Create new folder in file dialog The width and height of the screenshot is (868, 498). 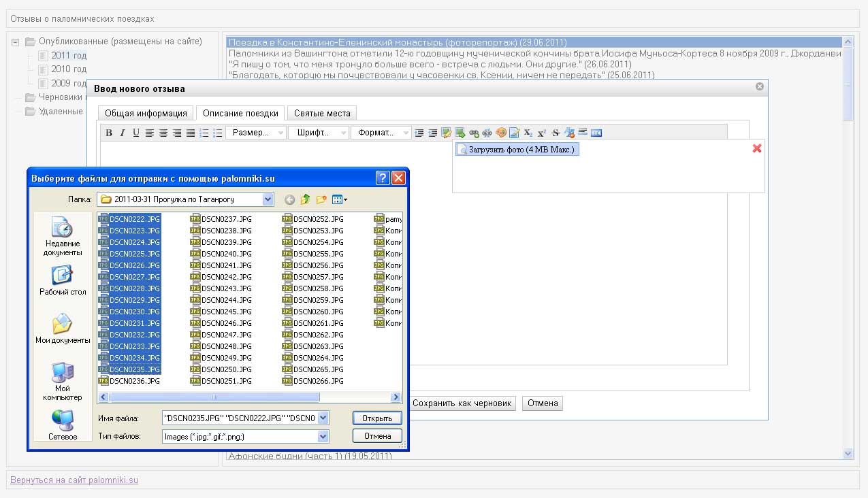click(321, 199)
